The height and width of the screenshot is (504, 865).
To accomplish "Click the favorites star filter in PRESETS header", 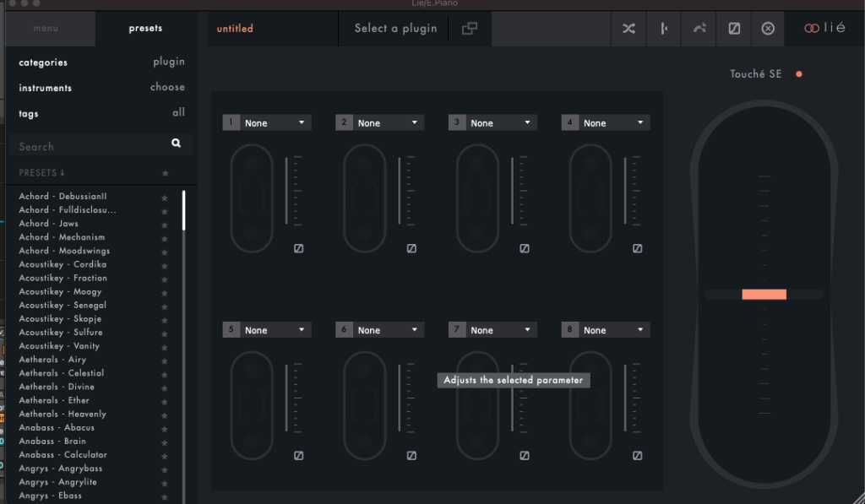I will pos(166,173).
